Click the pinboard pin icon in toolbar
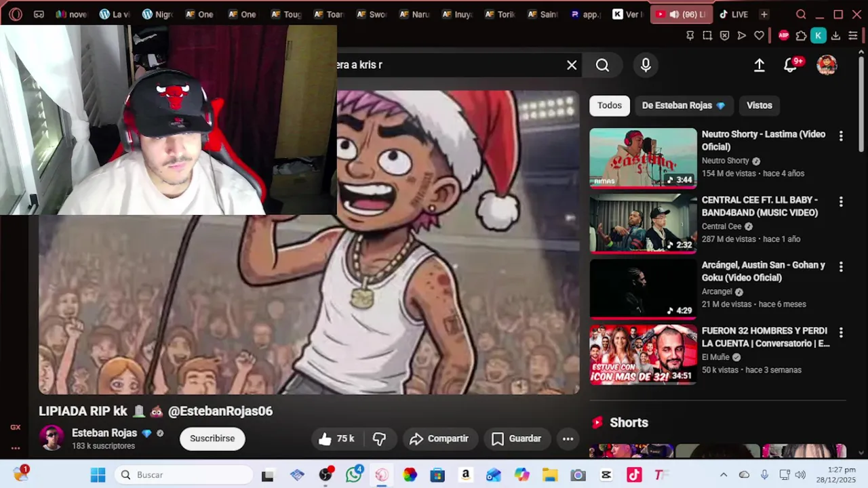 [x=690, y=35]
